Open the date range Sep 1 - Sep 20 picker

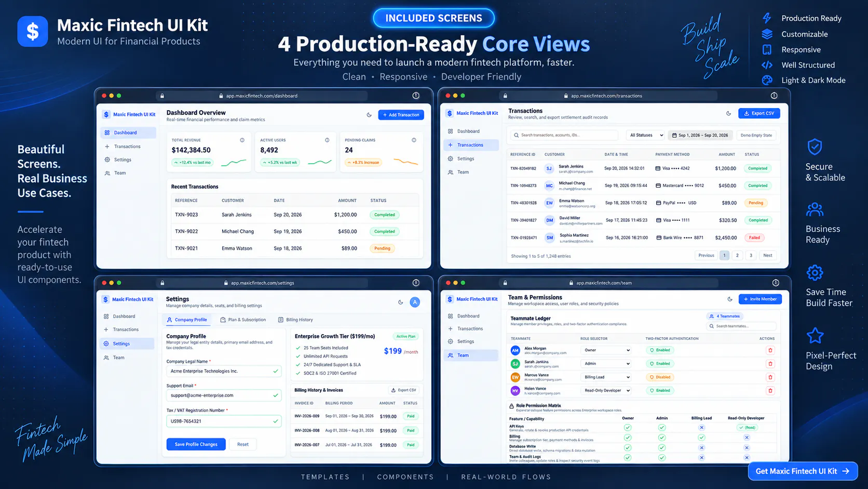700,135
